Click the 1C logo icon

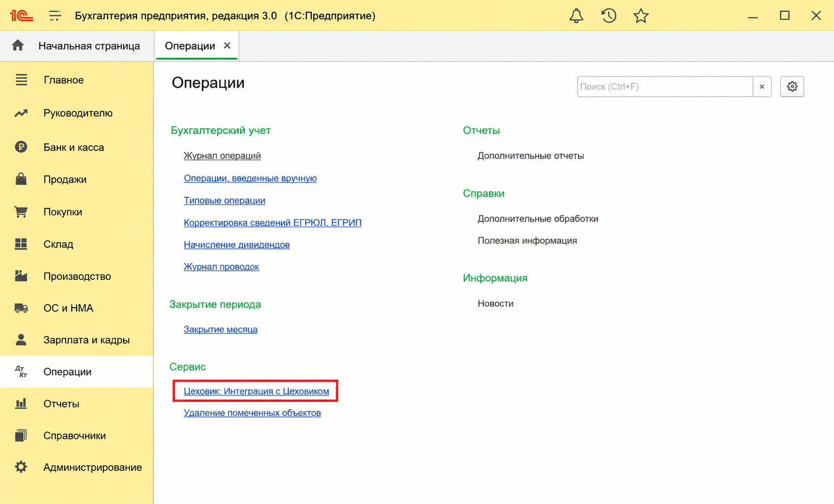(21, 16)
